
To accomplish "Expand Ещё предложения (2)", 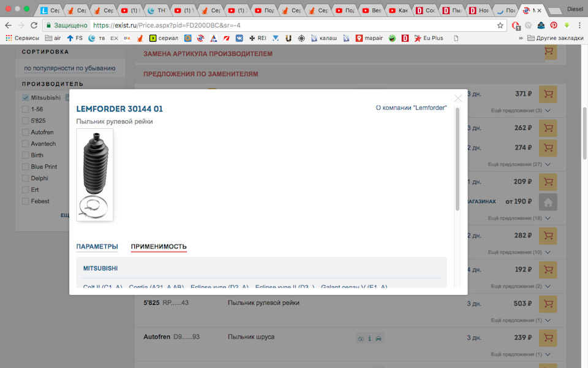I will coord(521,286).
